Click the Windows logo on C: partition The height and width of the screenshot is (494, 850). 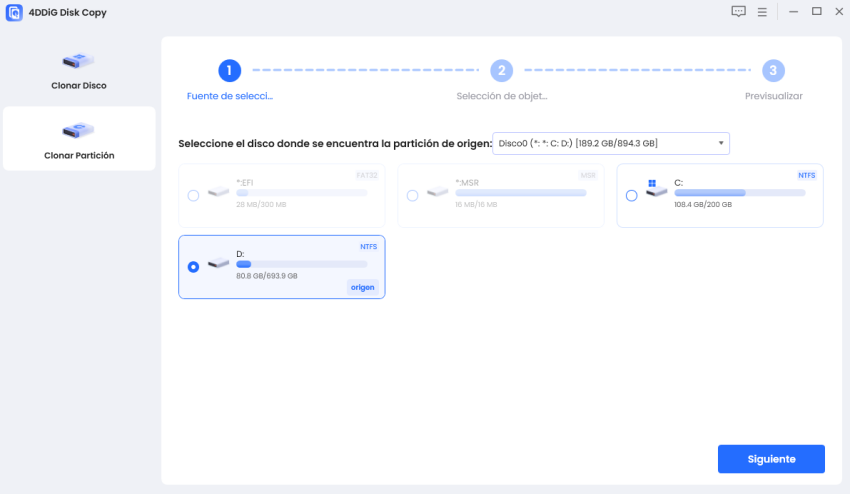click(x=652, y=184)
